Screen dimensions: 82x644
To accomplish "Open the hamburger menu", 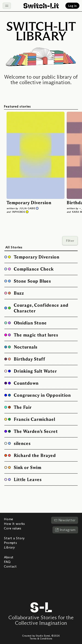I will pyautogui.click(x=7, y=6).
